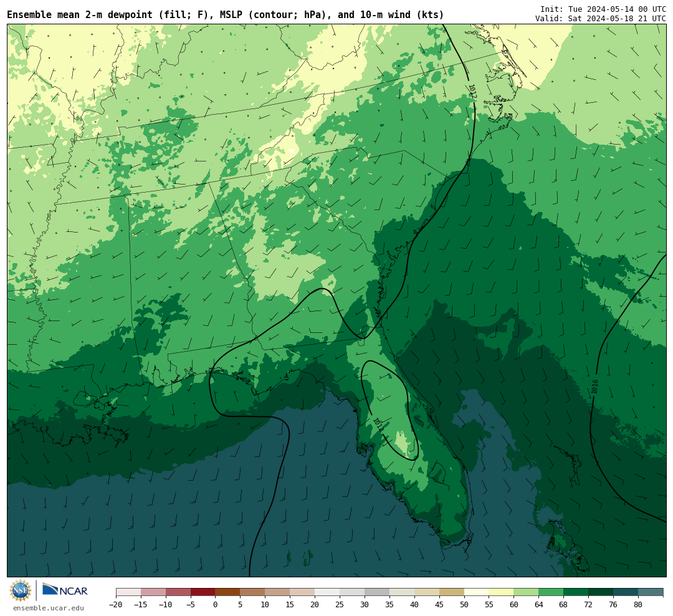Viewport: 673px width, 616px height.
Task: Pick the 40 to 45 beige swatch
Action: [x=427, y=592]
